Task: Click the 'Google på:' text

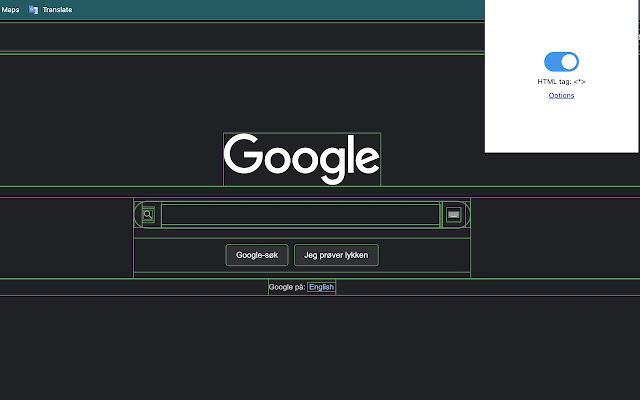Action: coord(287,287)
